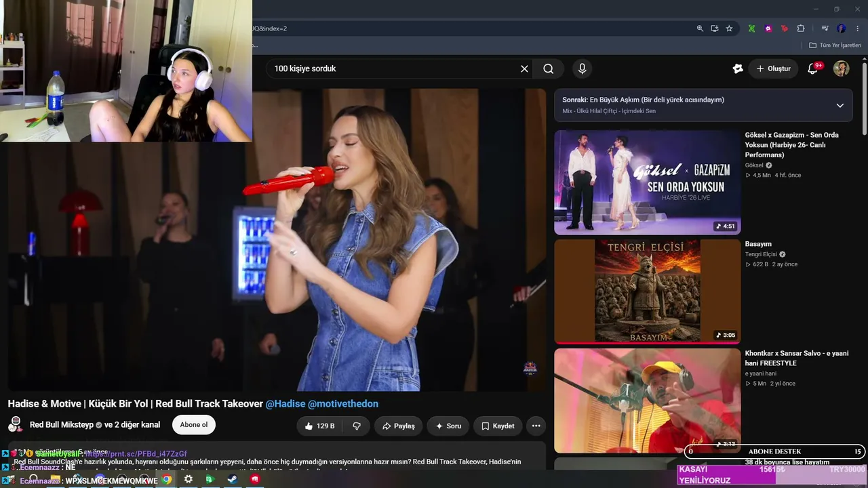Follow the @motivethedon link in title

tap(343, 403)
